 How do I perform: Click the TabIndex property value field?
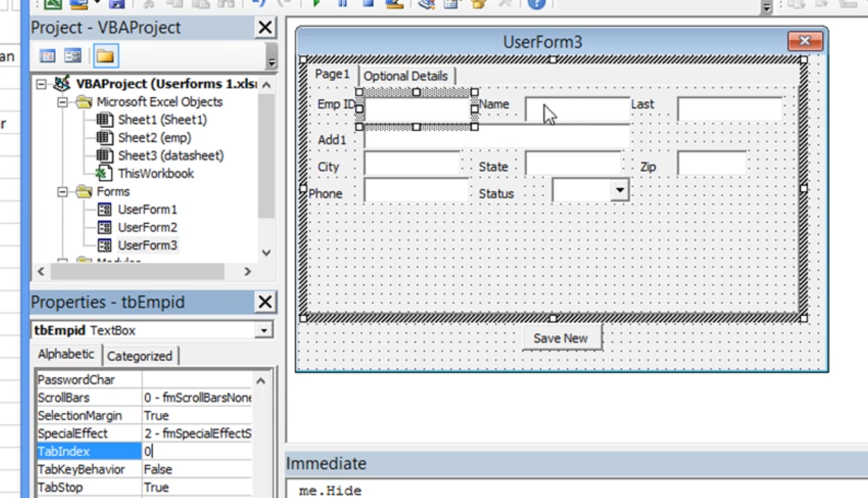(x=197, y=452)
